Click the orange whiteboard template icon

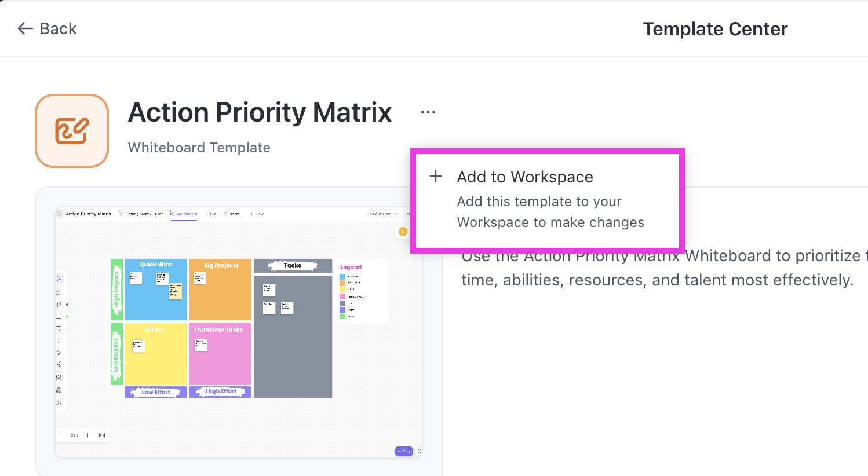[72, 131]
